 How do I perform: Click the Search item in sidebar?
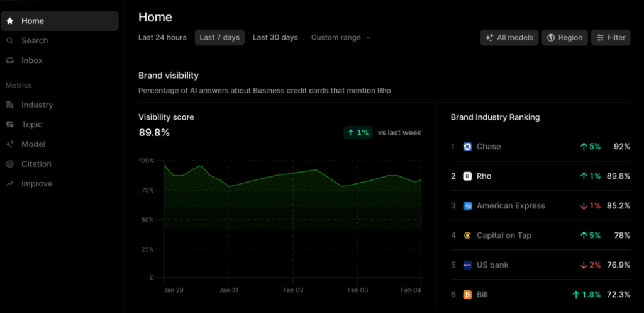[34, 41]
